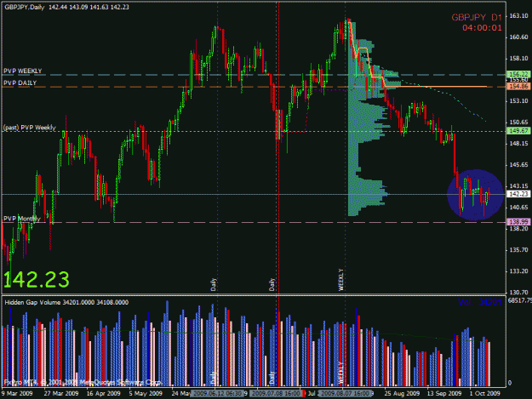Click the 9 Mar 2009 date label

pos(17,393)
